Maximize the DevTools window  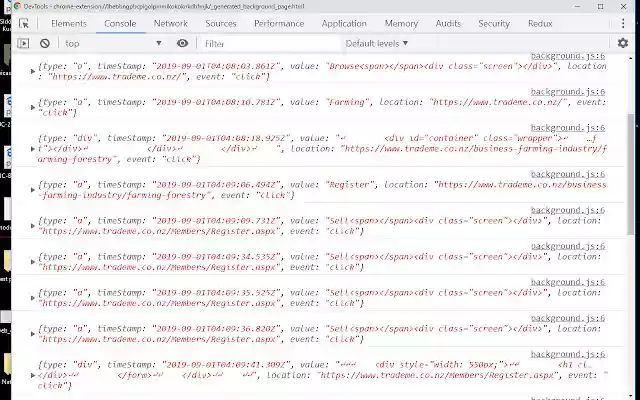600,7
